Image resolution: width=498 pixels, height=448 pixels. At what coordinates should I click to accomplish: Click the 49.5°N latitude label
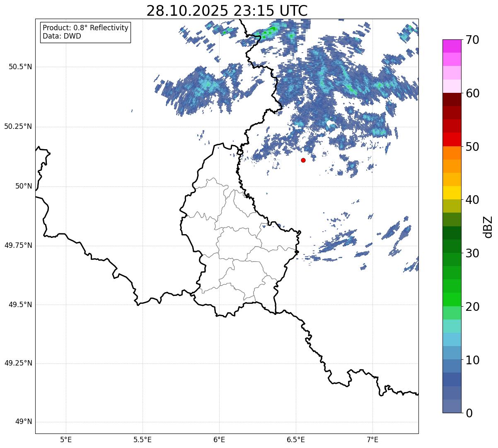[20, 305]
